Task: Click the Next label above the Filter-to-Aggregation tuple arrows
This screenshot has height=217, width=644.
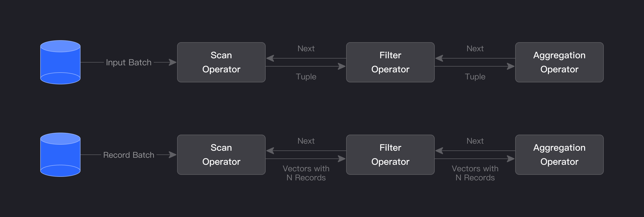Action: tap(475, 48)
